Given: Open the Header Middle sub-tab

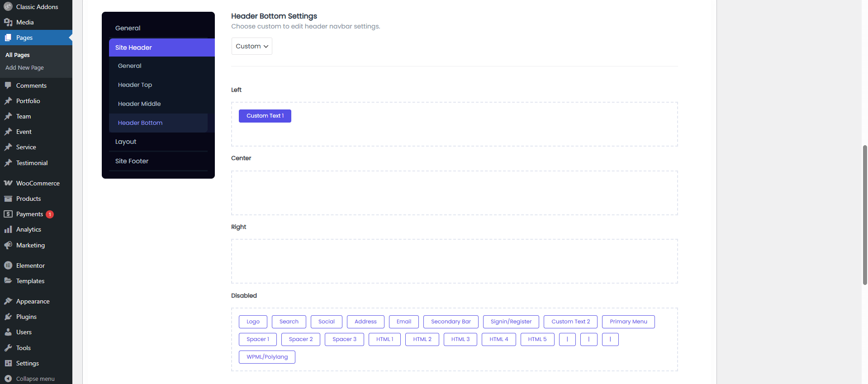Looking at the screenshot, I should pos(139,104).
